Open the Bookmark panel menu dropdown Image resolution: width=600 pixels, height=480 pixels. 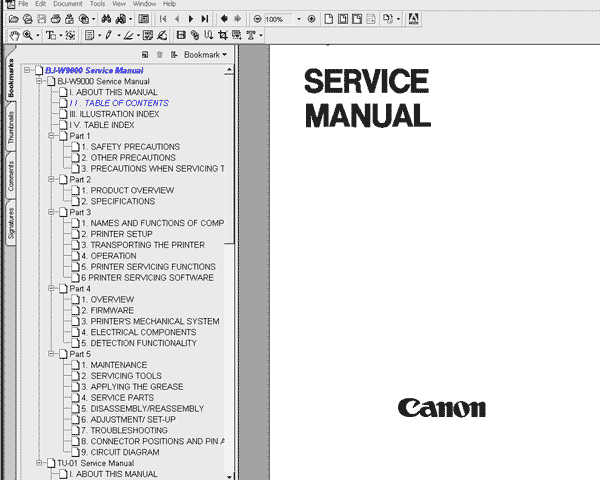pyautogui.click(x=205, y=55)
